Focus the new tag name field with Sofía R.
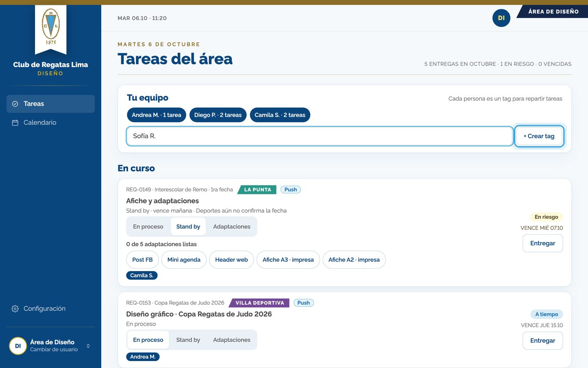Viewport: 588px width, 368px height. (x=320, y=136)
